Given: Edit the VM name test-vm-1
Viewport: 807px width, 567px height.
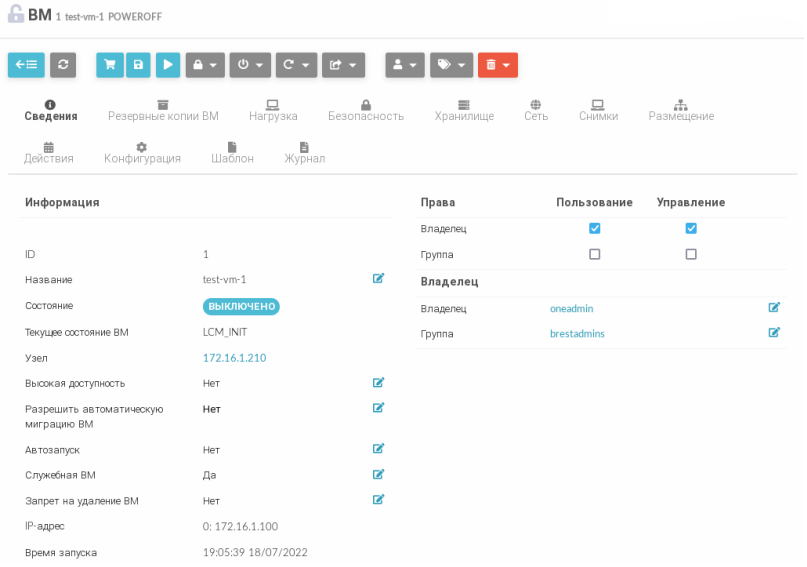Looking at the screenshot, I should tap(378, 279).
